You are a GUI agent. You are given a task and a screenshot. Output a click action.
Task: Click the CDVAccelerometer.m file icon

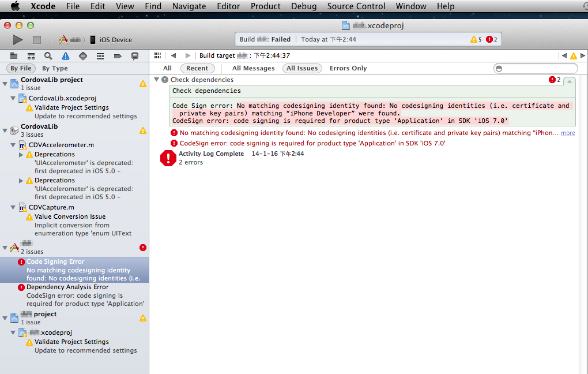[22, 145]
